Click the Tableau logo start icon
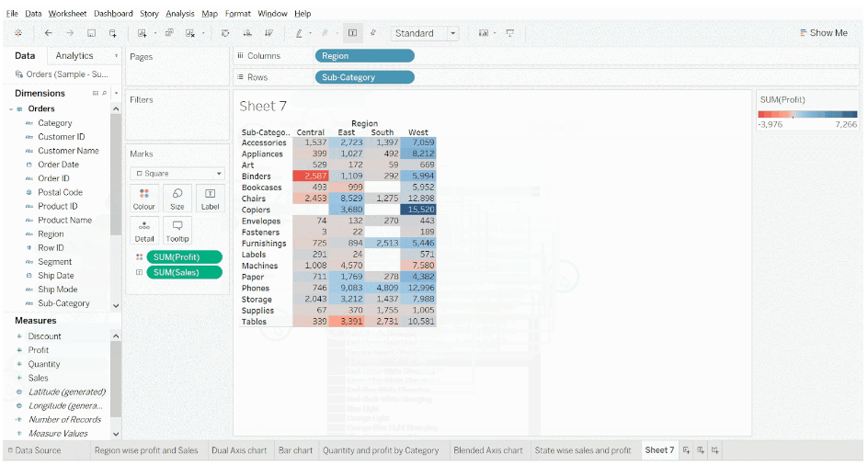The image size is (868, 466). 17,33
